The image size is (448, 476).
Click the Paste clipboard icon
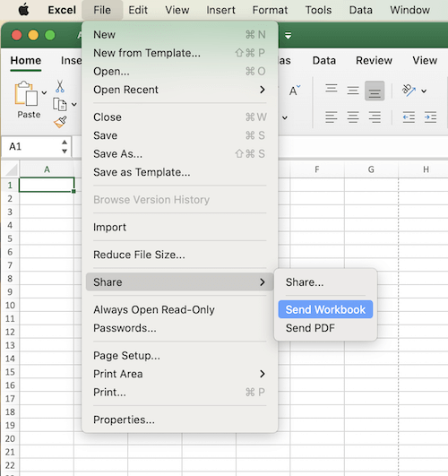(26, 93)
